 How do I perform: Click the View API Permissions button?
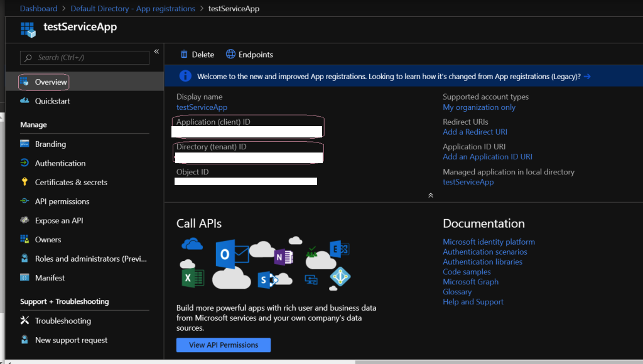(x=223, y=345)
